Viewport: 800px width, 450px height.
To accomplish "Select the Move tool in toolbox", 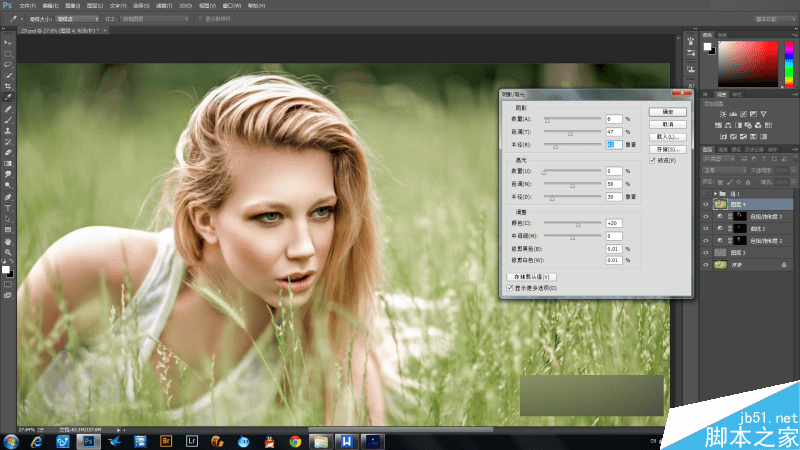I will point(8,42).
